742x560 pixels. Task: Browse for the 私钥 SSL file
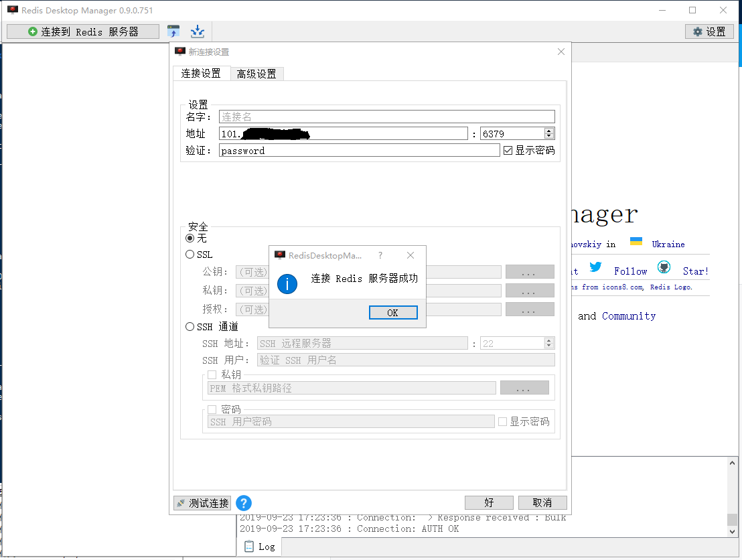point(530,290)
